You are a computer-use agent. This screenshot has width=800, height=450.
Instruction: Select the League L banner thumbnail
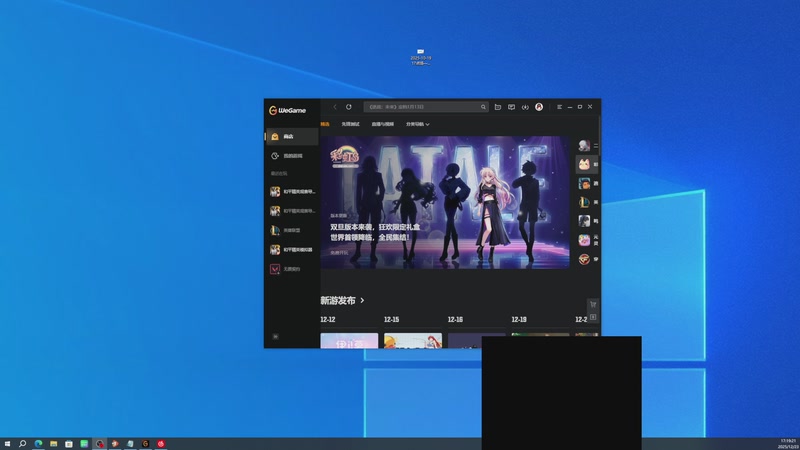coord(584,202)
